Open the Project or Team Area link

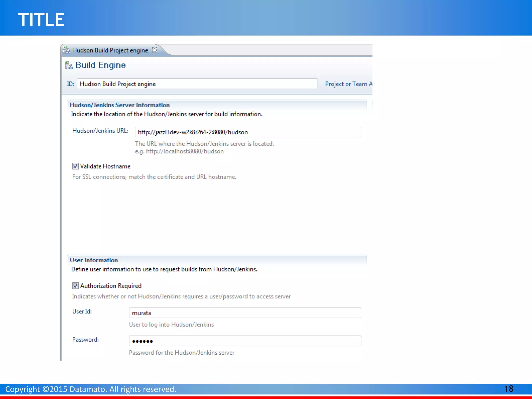(348, 84)
